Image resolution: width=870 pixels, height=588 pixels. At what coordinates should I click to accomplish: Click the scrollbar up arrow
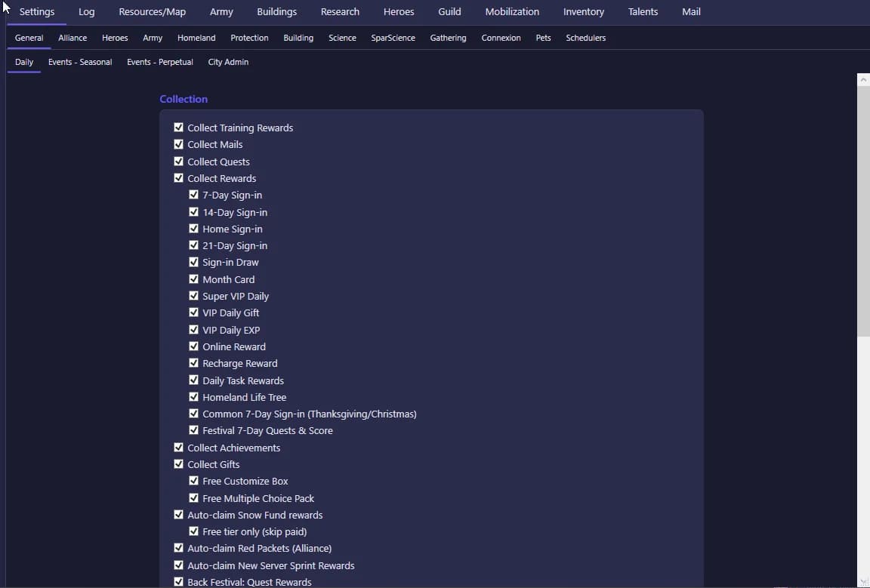(x=863, y=80)
